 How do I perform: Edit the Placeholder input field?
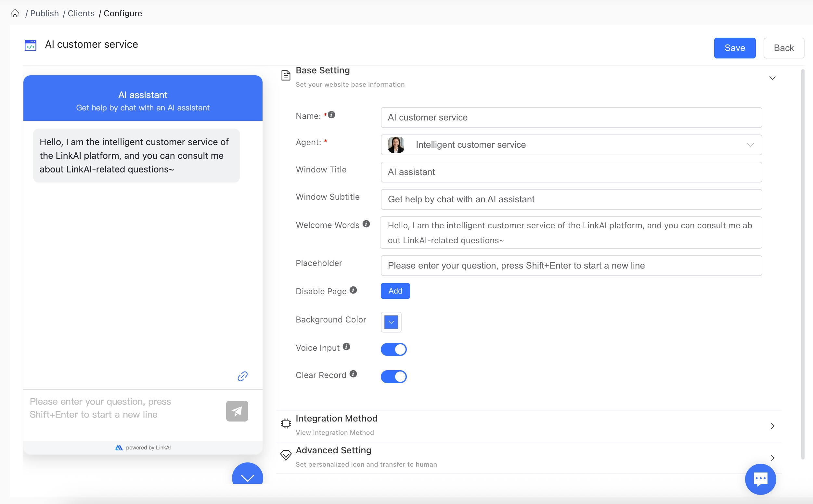point(571,266)
